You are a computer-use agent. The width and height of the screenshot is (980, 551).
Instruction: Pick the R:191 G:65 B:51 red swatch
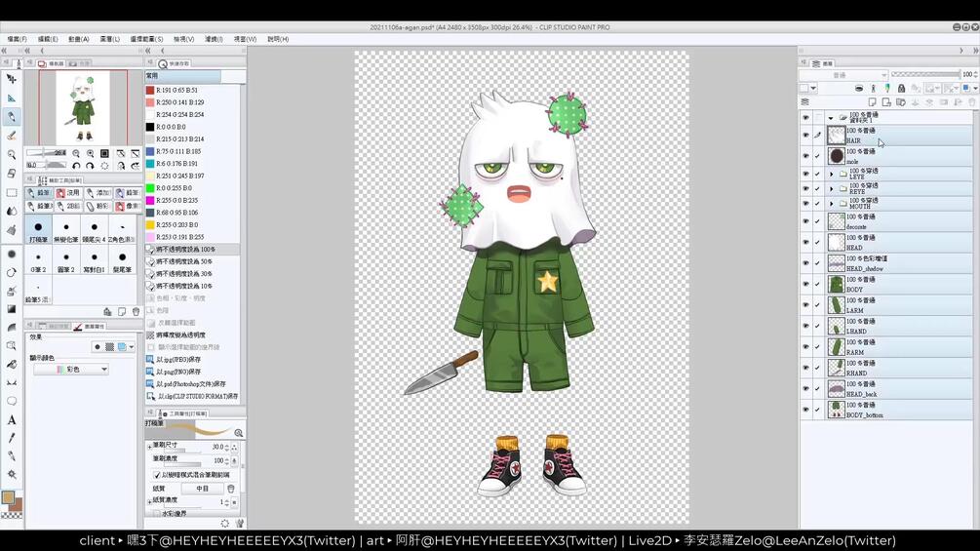150,90
